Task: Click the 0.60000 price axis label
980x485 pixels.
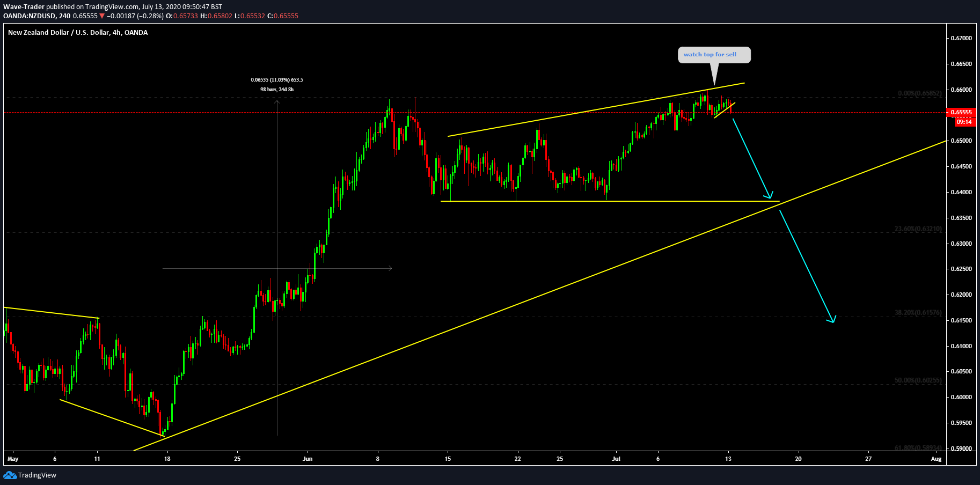Action: click(961, 397)
